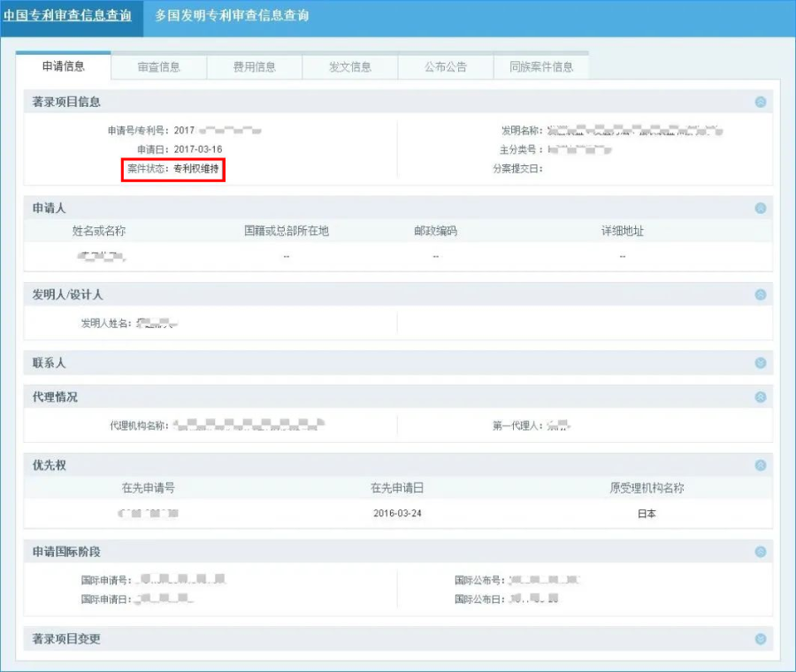
Task: View the 同族案件信息 tab
Action: coord(542,65)
